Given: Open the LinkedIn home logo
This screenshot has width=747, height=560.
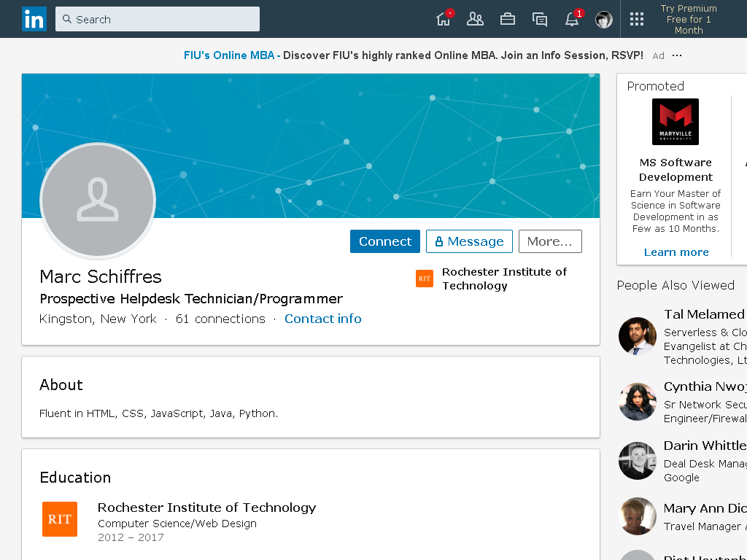Looking at the screenshot, I should click(x=34, y=19).
